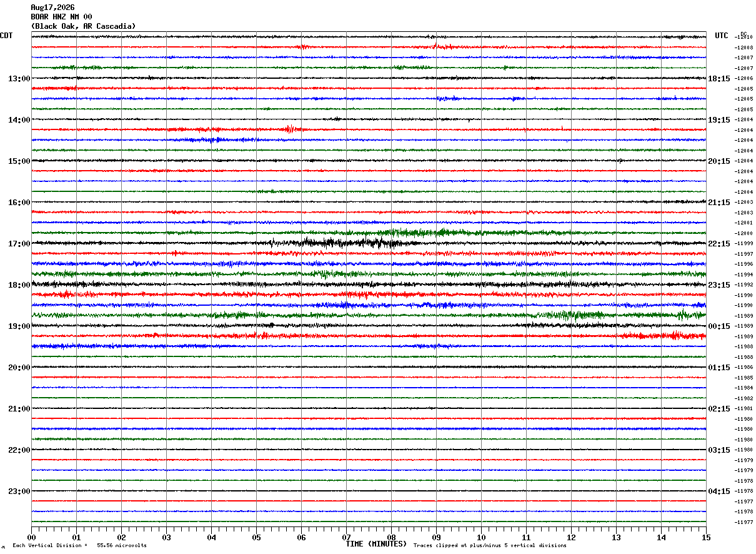Click the 18:15 UTC time label
This screenshot has width=756, height=554.
719,78
